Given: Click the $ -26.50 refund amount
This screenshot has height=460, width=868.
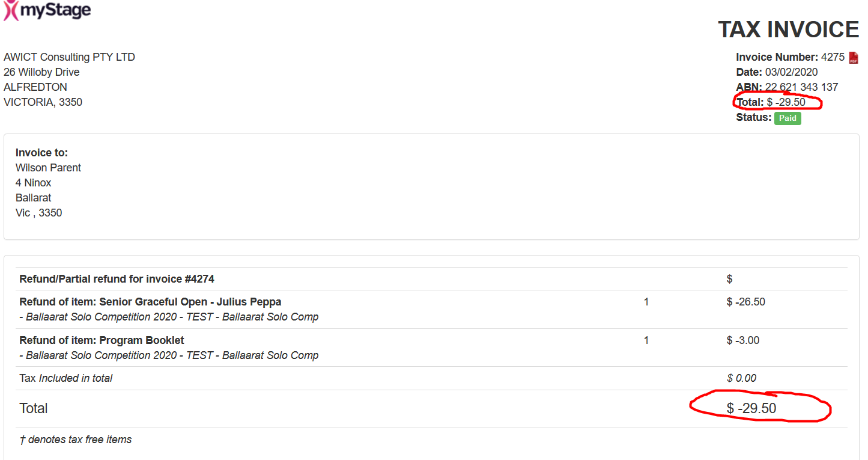Looking at the screenshot, I should click(746, 302).
